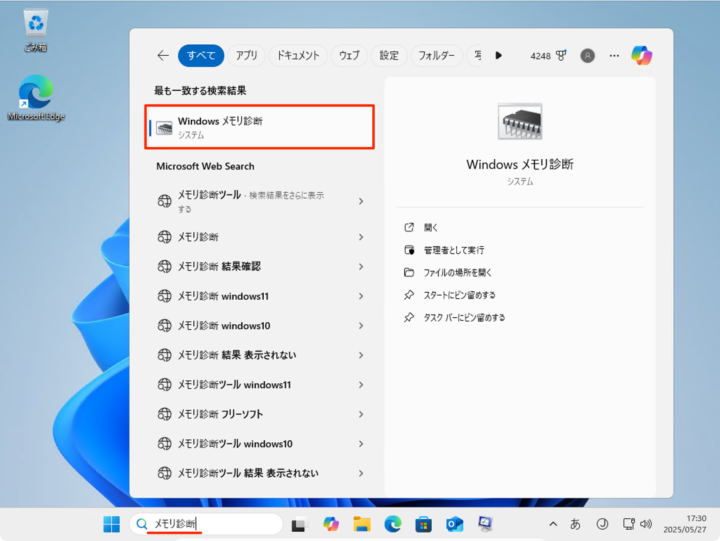Expand メモリ診断ツール windows11 chevron

(361, 385)
